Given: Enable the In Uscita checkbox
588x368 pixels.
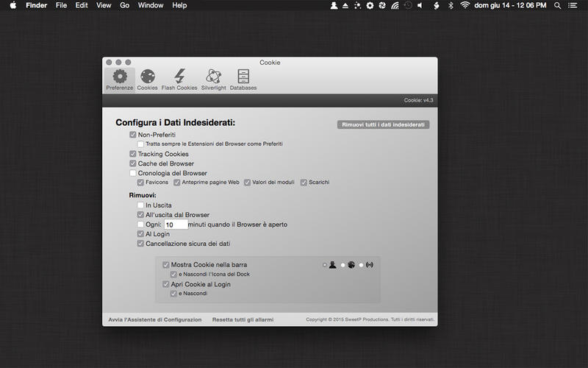Looking at the screenshot, I should [x=140, y=205].
